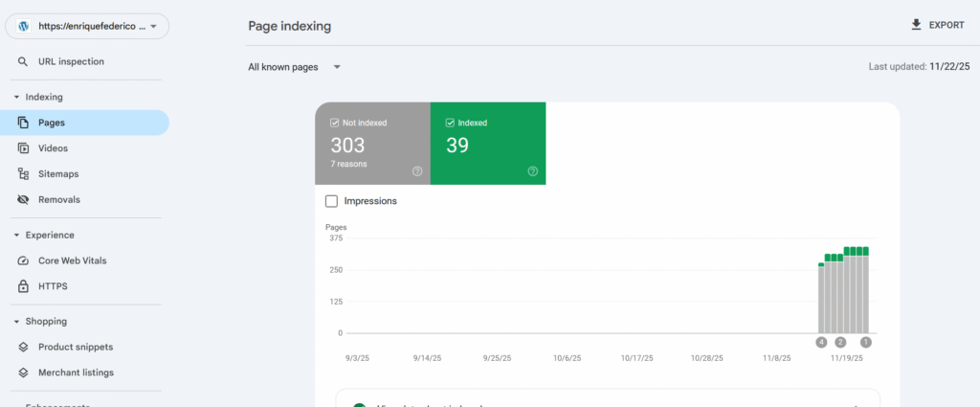Open Product snippets layers icon
The height and width of the screenshot is (407, 980).
click(x=24, y=347)
